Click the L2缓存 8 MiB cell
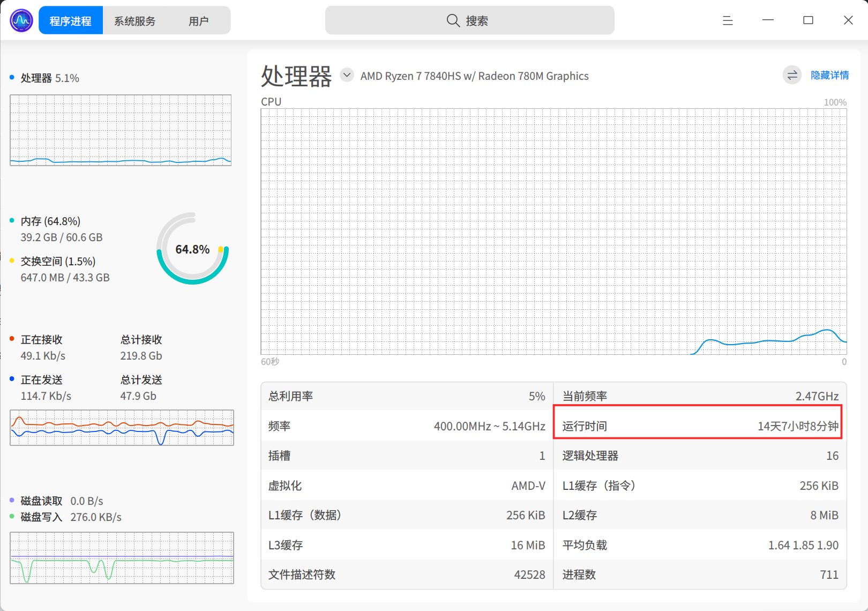868x611 pixels. click(x=700, y=515)
